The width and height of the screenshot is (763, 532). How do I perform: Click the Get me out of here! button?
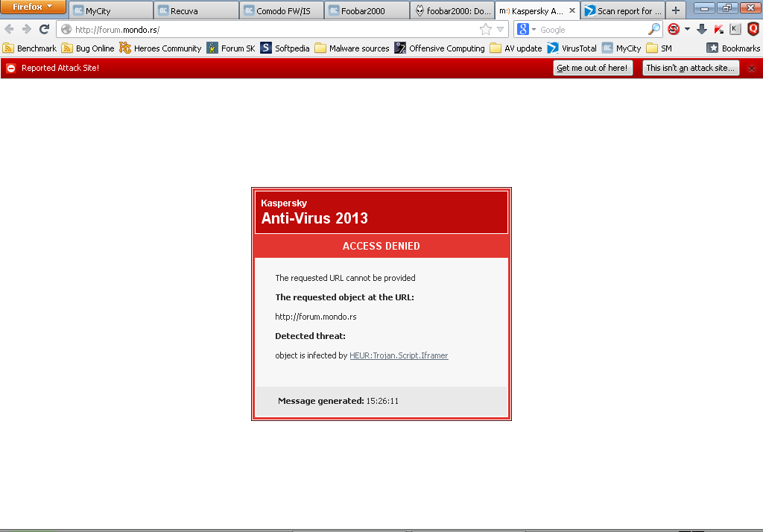[592, 68]
